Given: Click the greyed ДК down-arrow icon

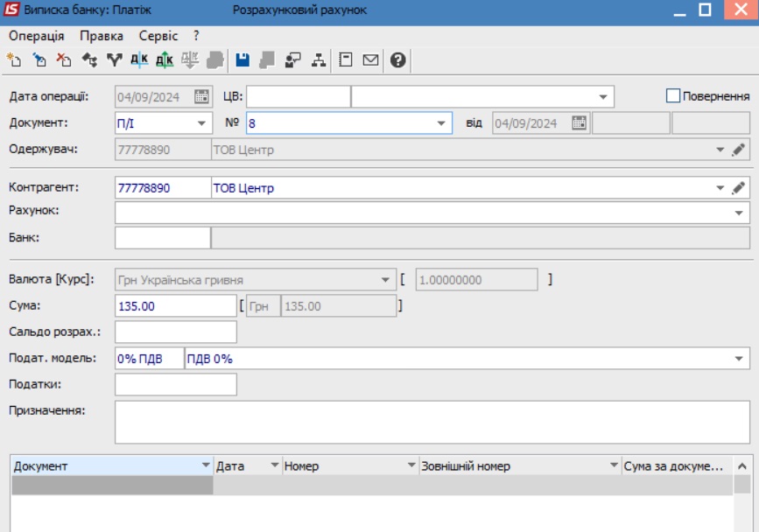Looking at the screenshot, I should pyautogui.click(x=190, y=60).
